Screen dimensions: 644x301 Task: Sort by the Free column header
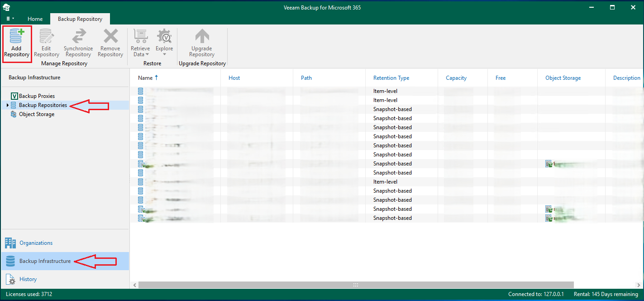click(513, 78)
